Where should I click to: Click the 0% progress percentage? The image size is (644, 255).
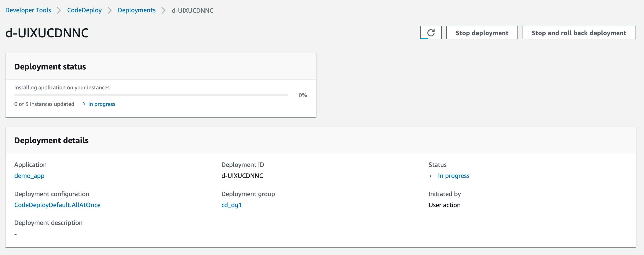(303, 95)
